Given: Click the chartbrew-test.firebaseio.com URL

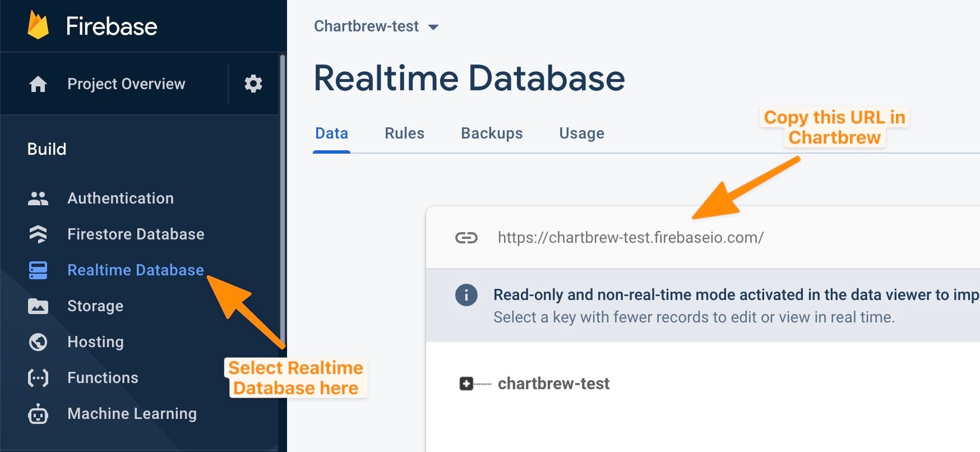Looking at the screenshot, I should (x=630, y=238).
